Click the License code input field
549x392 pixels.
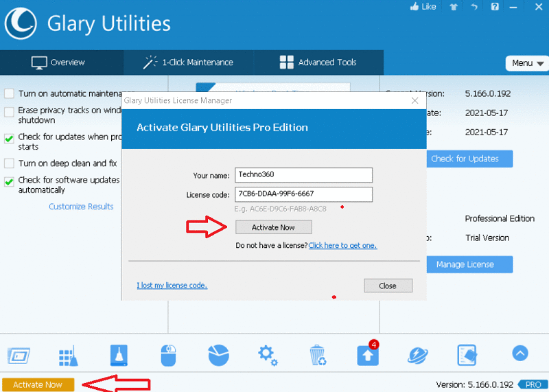[303, 194]
